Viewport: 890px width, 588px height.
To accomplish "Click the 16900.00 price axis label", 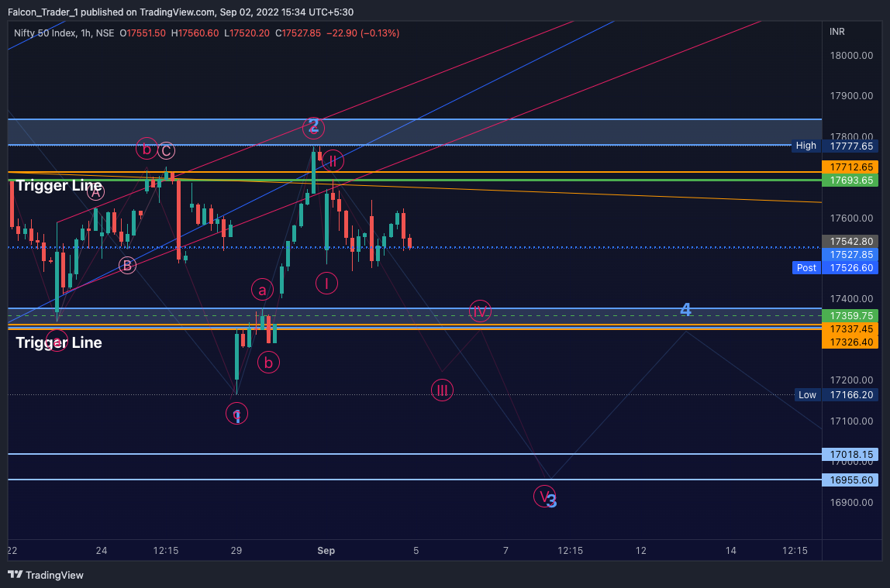I will (x=851, y=502).
